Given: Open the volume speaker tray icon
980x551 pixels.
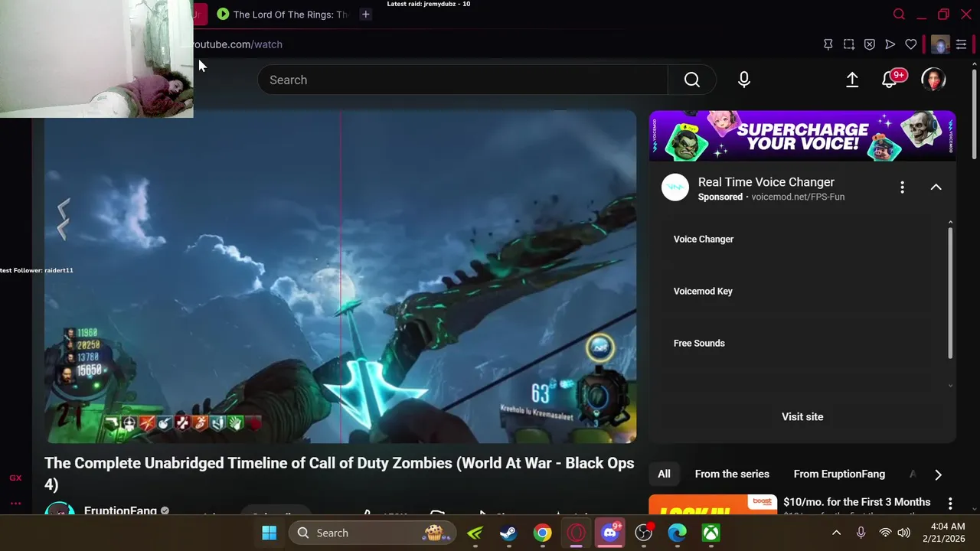Looking at the screenshot, I should point(903,533).
